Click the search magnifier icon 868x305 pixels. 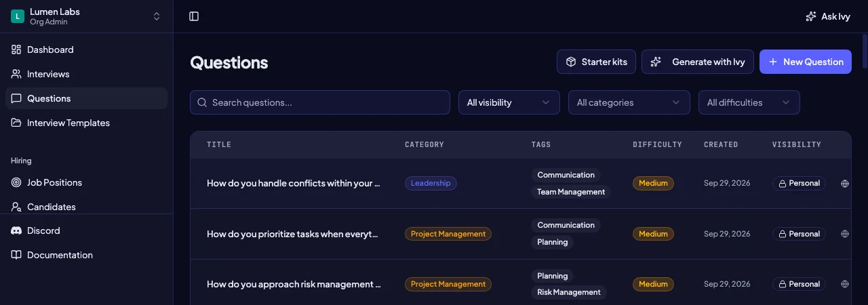(x=202, y=102)
